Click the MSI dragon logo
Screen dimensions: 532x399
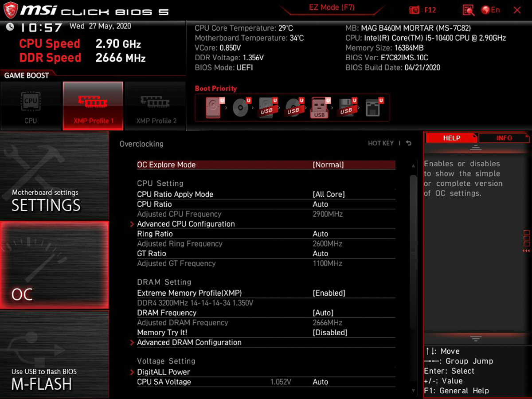[x=11, y=10]
